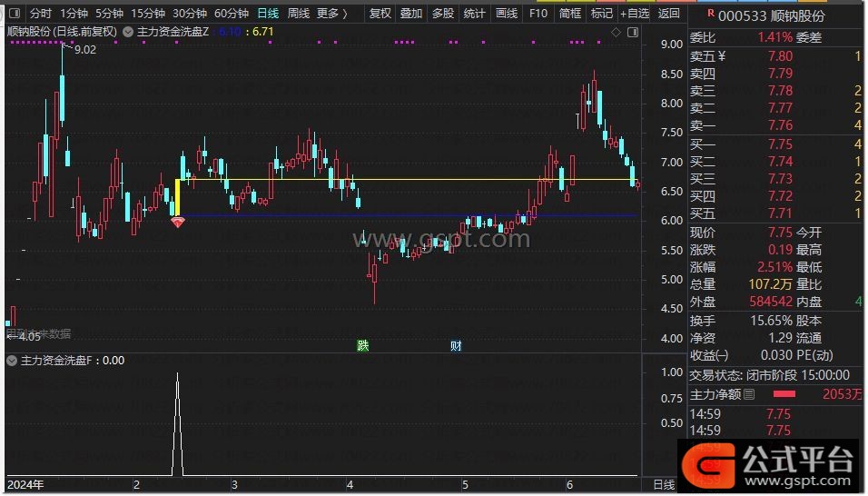Toggle 复权 price adjustment
868x496 pixels.
pyautogui.click(x=380, y=14)
